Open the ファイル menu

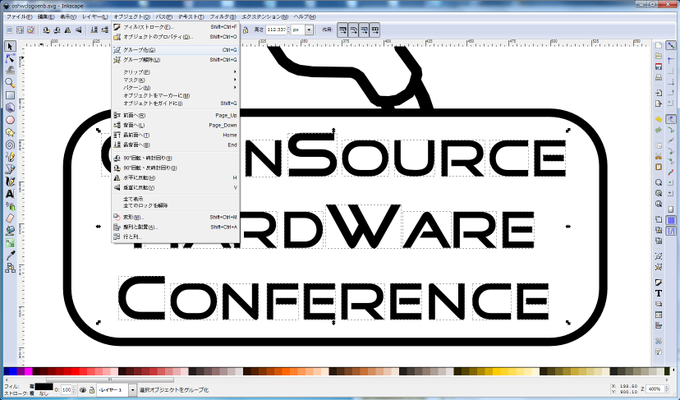pyautogui.click(x=19, y=17)
